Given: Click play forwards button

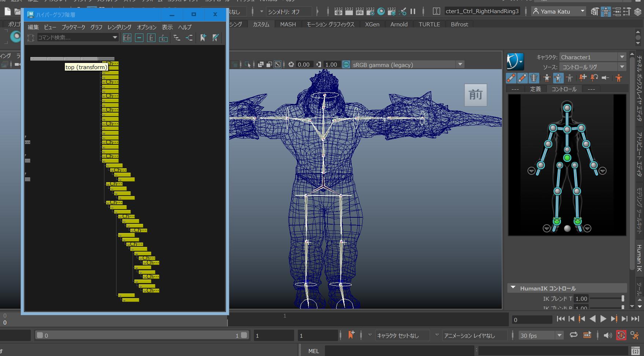Looking at the screenshot, I should pos(603,319).
